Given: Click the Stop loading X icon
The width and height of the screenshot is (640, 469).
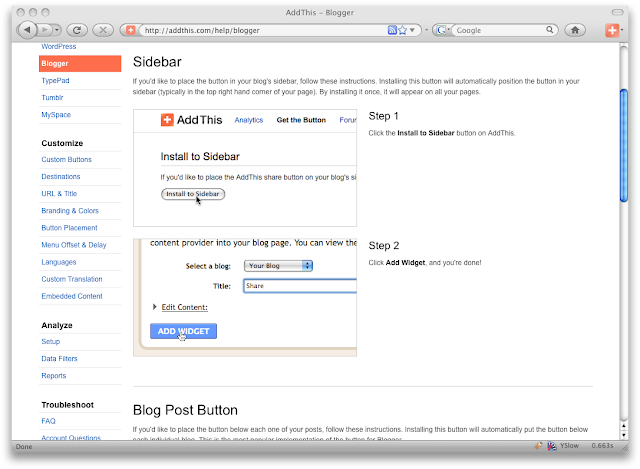Looking at the screenshot, I should 103,30.
